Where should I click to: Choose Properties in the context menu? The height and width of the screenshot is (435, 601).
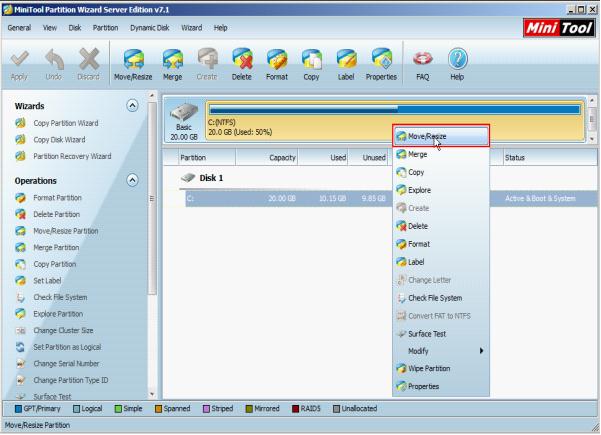(x=441, y=386)
